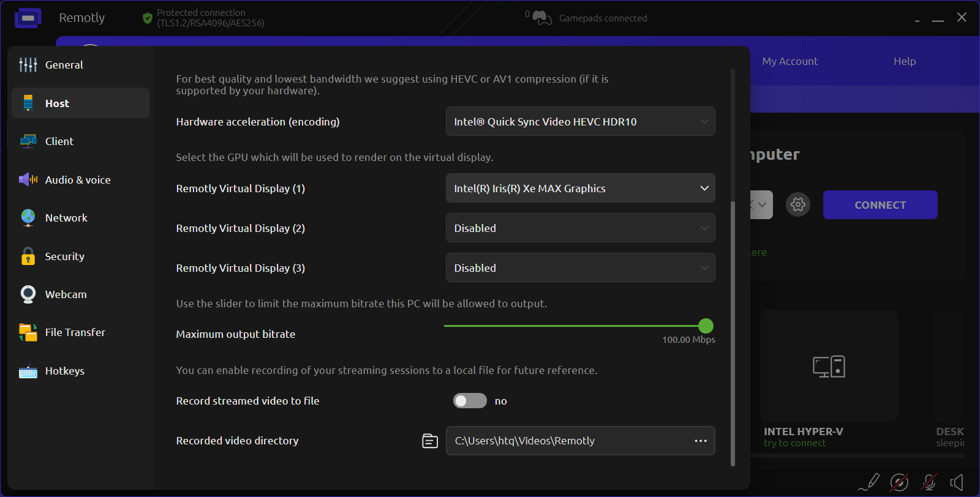
Task: Click the speaker sound icon
Action: coord(957,482)
